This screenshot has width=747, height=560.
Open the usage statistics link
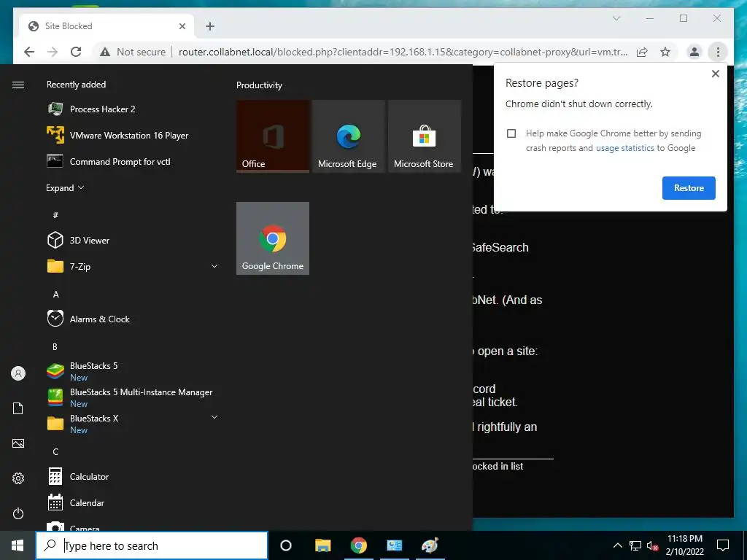pos(624,148)
